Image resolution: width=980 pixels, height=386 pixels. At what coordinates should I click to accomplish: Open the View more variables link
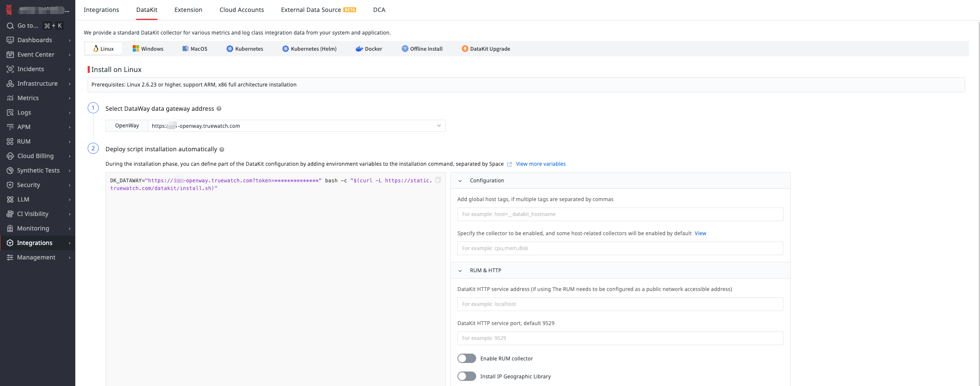pyautogui.click(x=540, y=164)
